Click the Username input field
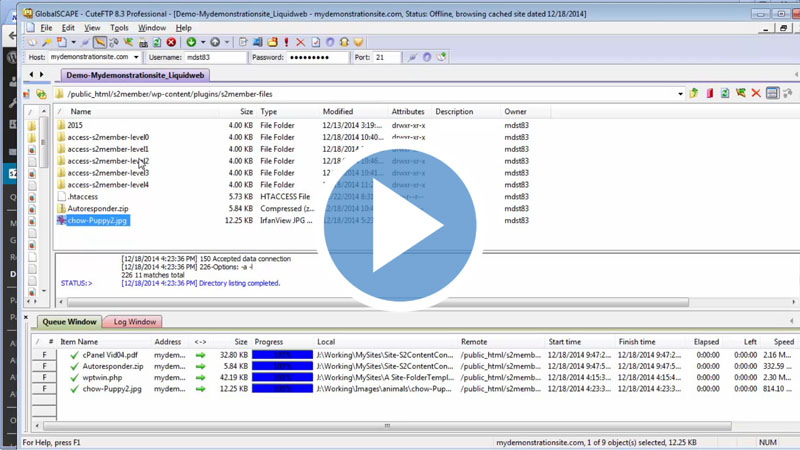 click(x=215, y=58)
